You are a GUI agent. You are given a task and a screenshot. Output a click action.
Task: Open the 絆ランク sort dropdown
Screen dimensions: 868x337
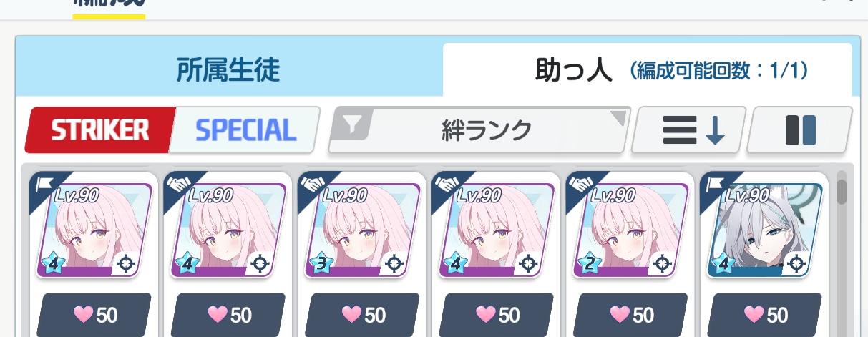click(479, 130)
